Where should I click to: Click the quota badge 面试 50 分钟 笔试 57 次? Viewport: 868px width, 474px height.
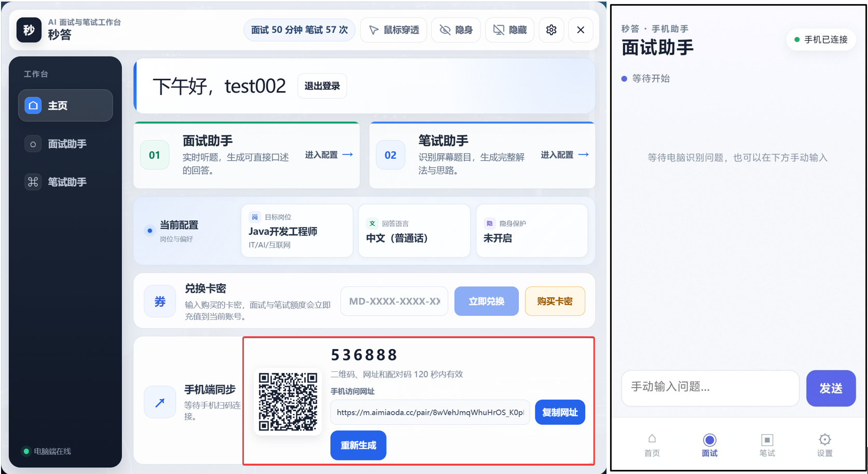299,30
